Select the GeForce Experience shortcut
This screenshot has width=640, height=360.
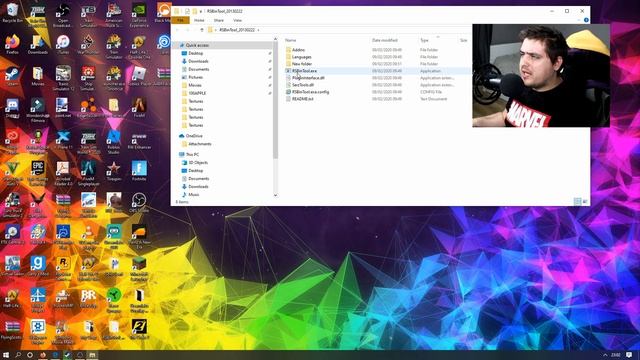pos(139,15)
